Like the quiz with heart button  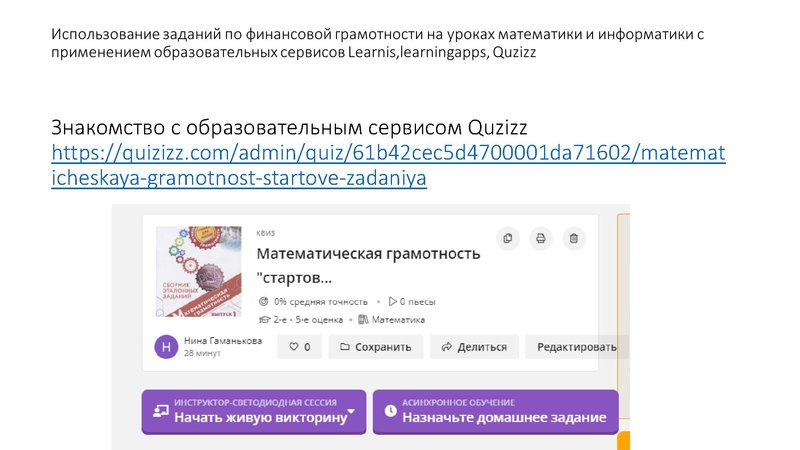coord(299,347)
